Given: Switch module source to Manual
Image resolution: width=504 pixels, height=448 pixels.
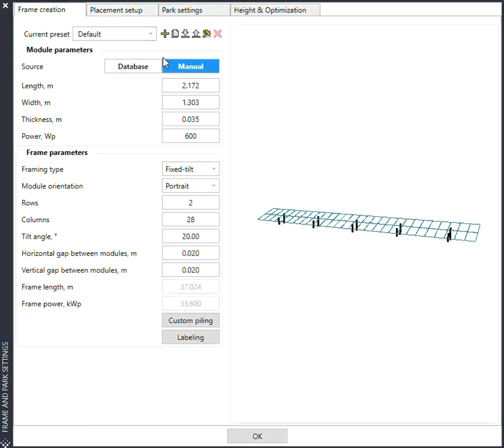Looking at the screenshot, I should tap(191, 66).
